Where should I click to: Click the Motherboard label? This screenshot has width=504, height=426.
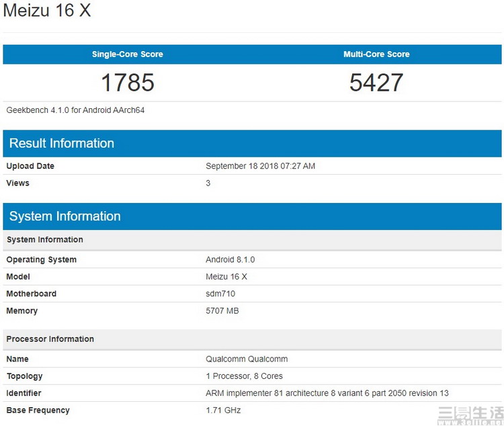31,294
